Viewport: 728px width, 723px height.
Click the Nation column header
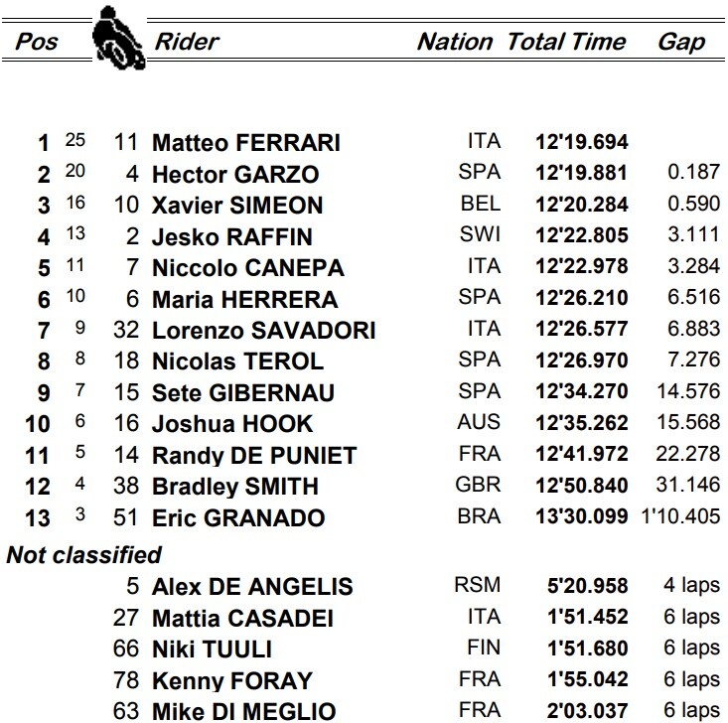pyautogui.click(x=455, y=42)
